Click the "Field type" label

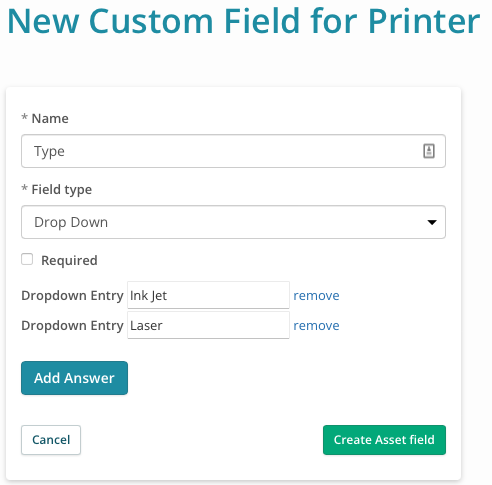pyautogui.click(x=62, y=190)
